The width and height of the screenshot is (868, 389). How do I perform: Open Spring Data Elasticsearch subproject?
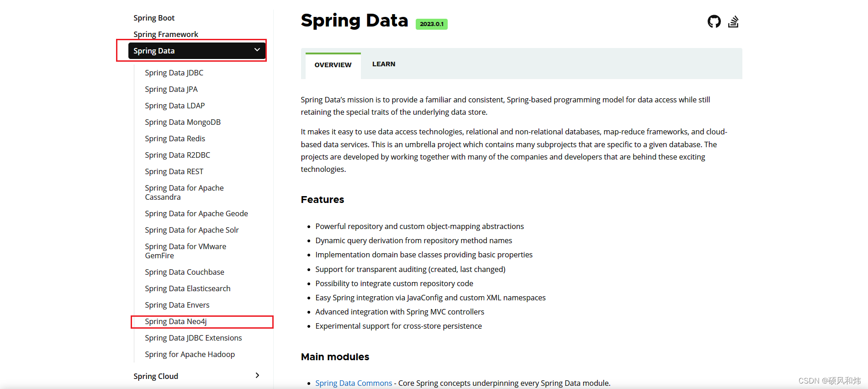(x=188, y=288)
